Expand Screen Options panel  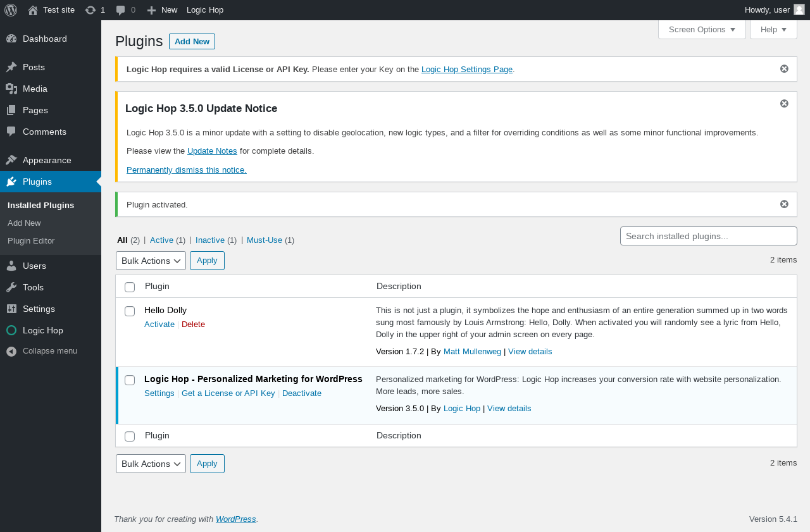[702, 29]
